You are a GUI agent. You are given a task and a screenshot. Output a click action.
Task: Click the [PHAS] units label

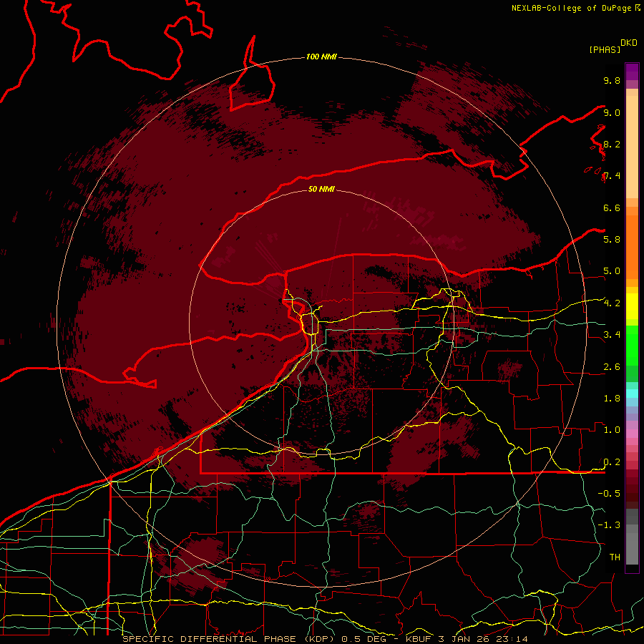[x=605, y=49]
